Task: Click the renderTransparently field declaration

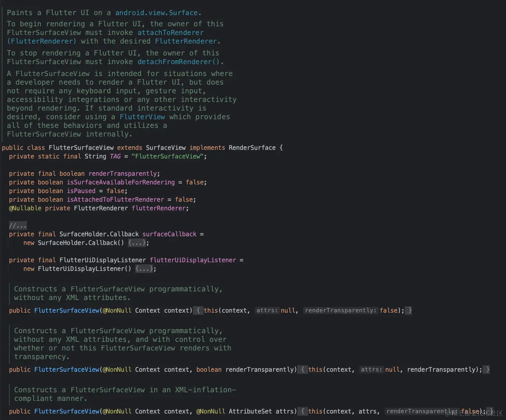Action: [123, 174]
